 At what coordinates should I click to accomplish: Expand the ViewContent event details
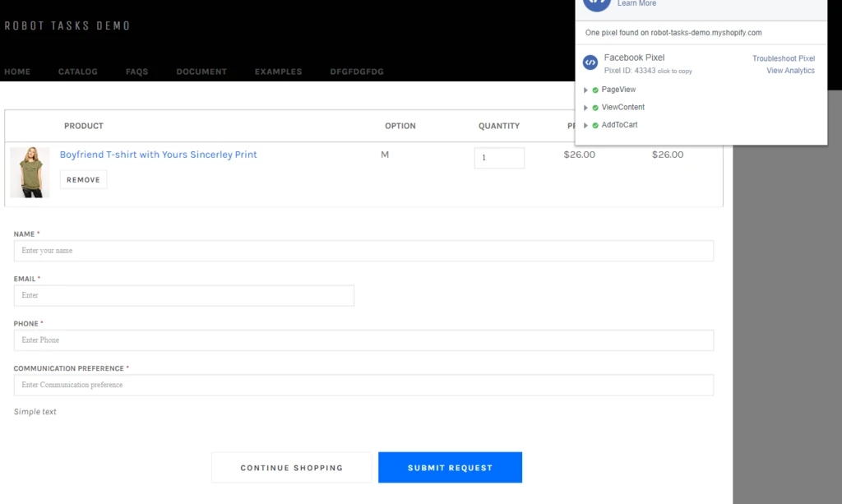[585, 108]
